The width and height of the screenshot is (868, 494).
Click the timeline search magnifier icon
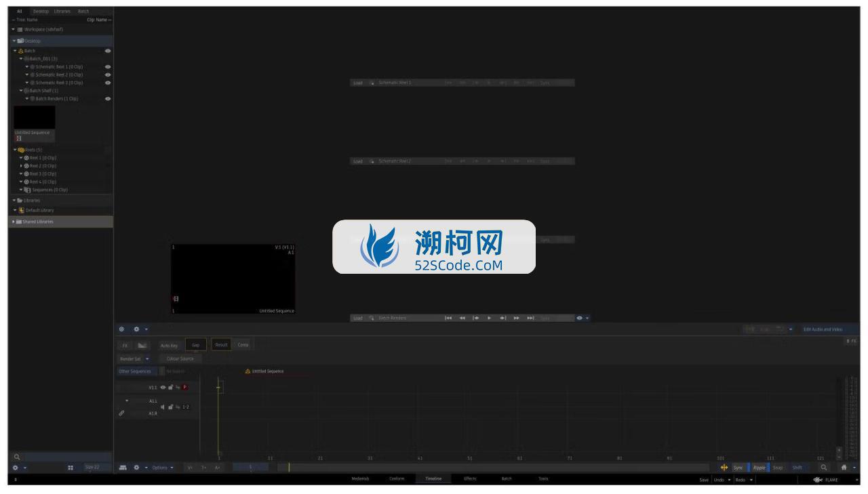[x=824, y=467]
